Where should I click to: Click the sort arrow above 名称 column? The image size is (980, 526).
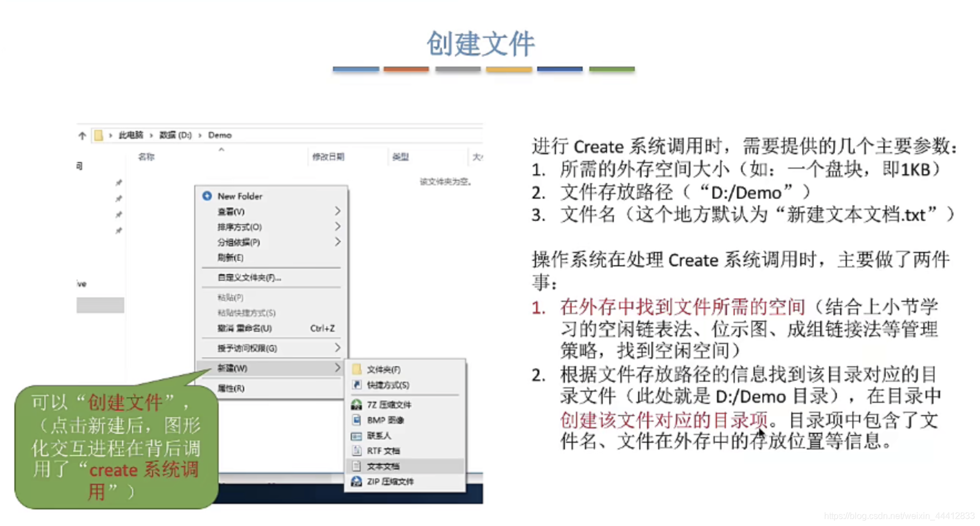pyautogui.click(x=221, y=149)
